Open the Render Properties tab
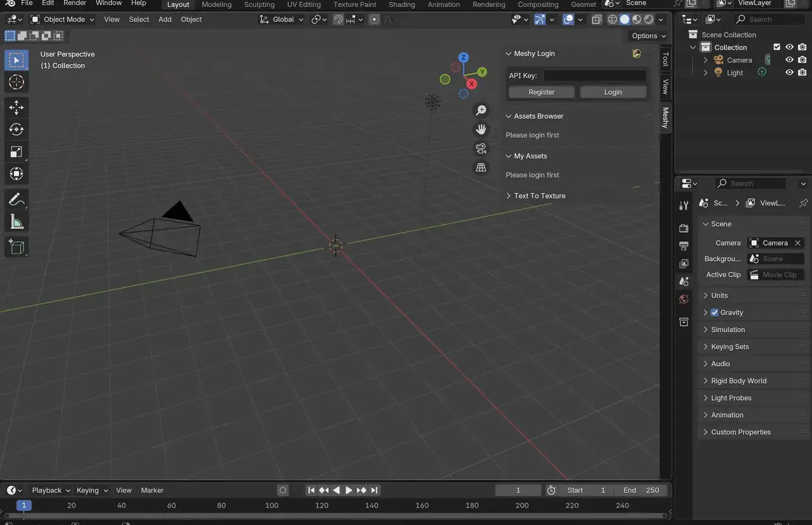The width and height of the screenshot is (812, 525). point(684,228)
